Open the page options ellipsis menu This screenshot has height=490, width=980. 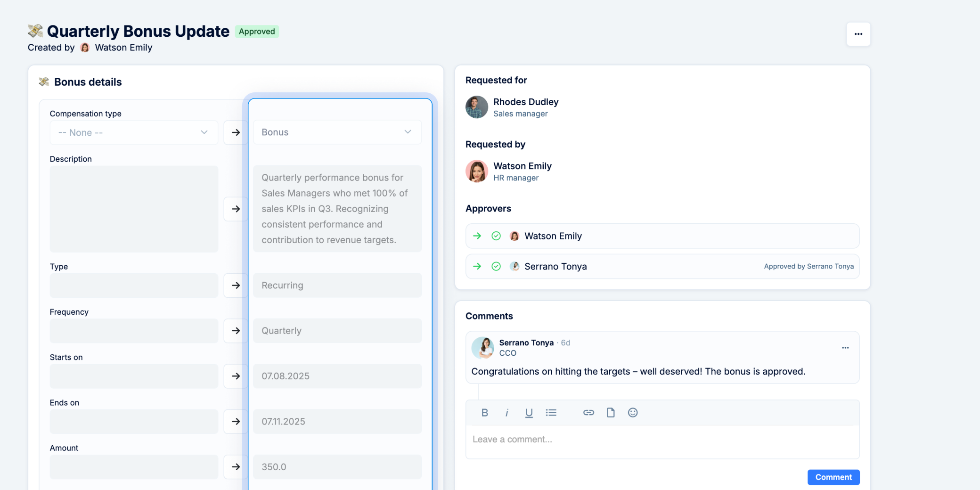858,34
